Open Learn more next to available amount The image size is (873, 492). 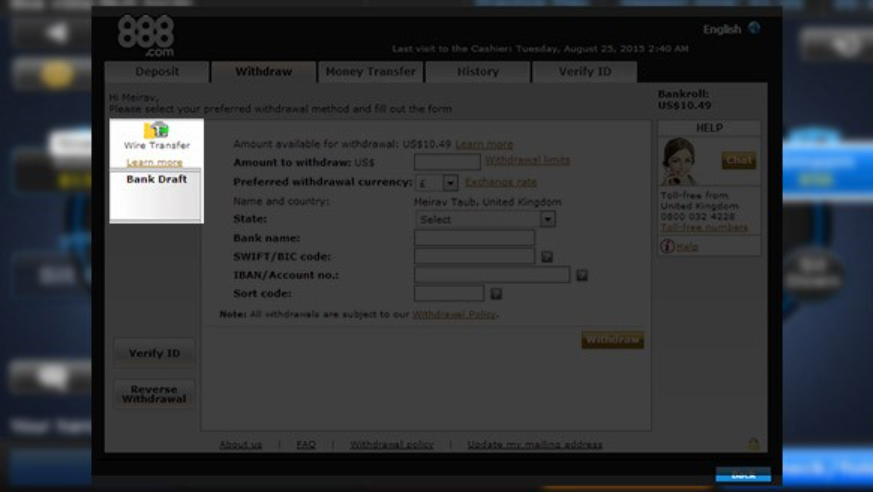484,144
